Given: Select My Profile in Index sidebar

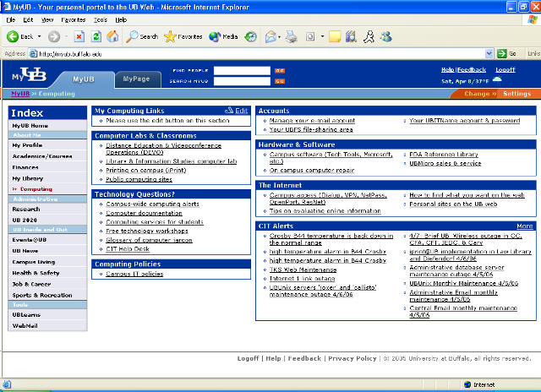Looking at the screenshot, I should 47,145.
